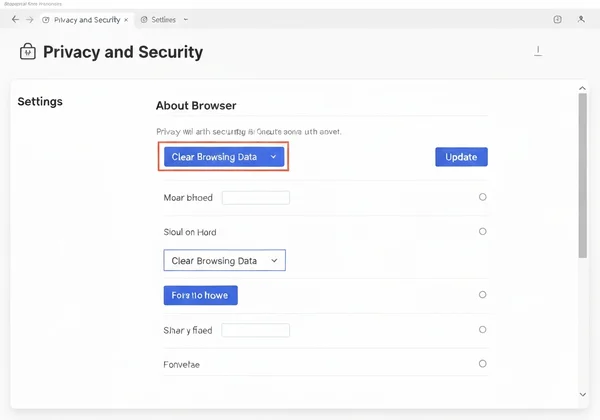Click the About Browser heading
The image size is (600, 420).
pyautogui.click(x=196, y=106)
